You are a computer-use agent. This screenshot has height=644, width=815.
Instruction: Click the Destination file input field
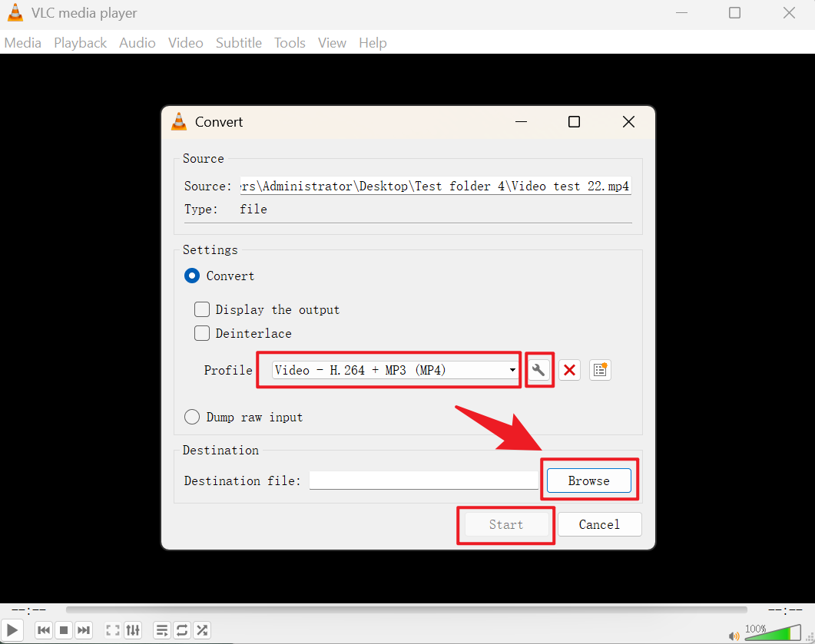point(423,481)
